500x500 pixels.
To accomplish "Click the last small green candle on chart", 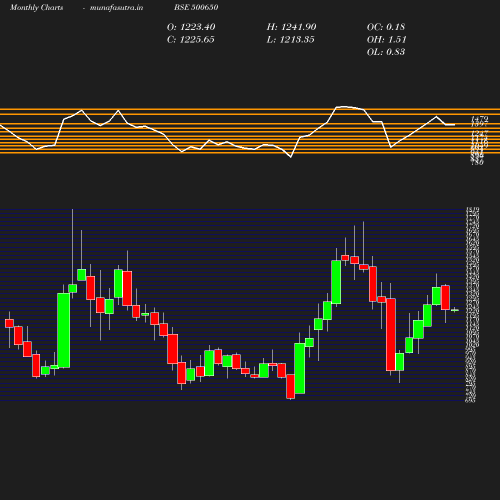I will (x=455, y=310).
